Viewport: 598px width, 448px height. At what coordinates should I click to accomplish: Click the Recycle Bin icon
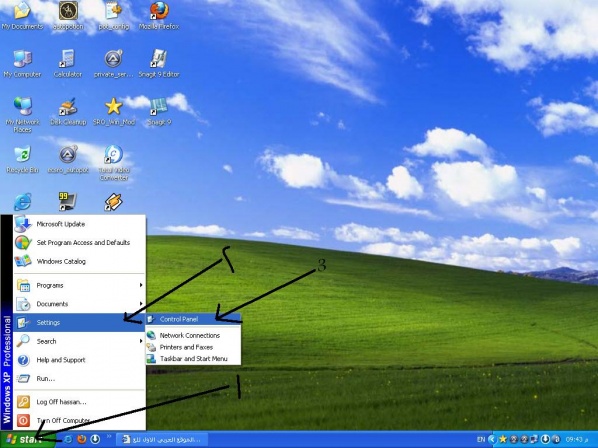pyautogui.click(x=23, y=159)
